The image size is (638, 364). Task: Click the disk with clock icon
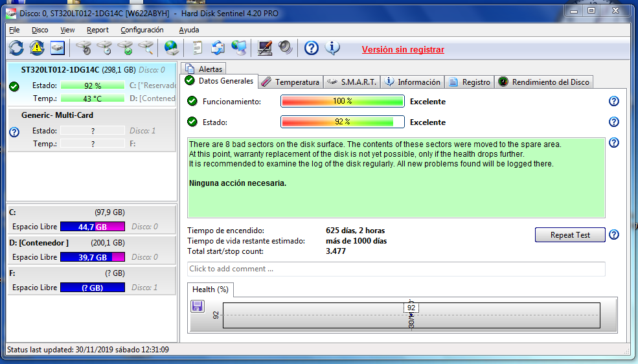tap(104, 48)
